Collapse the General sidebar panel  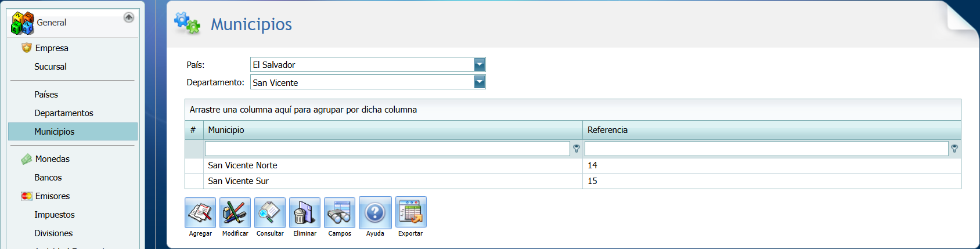(x=129, y=17)
